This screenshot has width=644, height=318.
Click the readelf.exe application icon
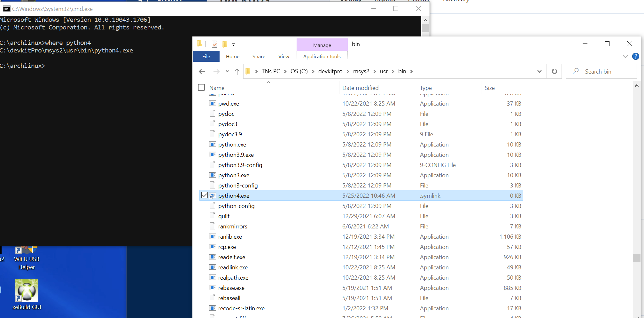[212, 257]
